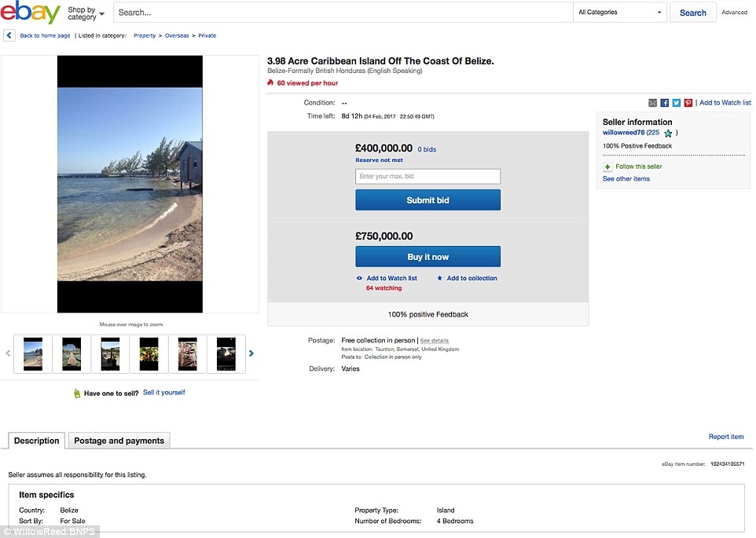Expand the All Categories dropdown
756x538 pixels.
(620, 13)
